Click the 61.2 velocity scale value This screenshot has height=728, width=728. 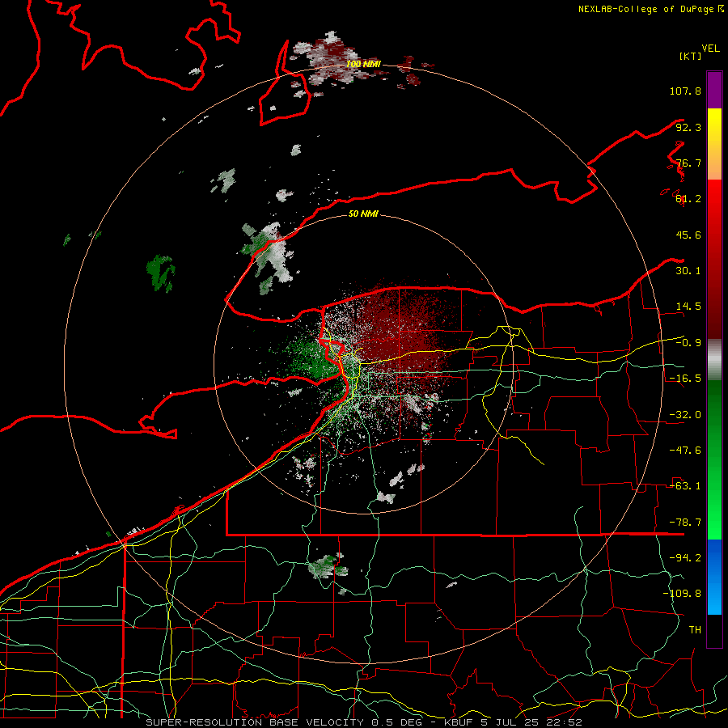coord(688,199)
